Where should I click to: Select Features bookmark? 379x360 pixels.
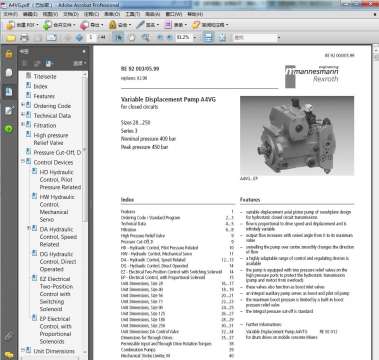pos(44,96)
